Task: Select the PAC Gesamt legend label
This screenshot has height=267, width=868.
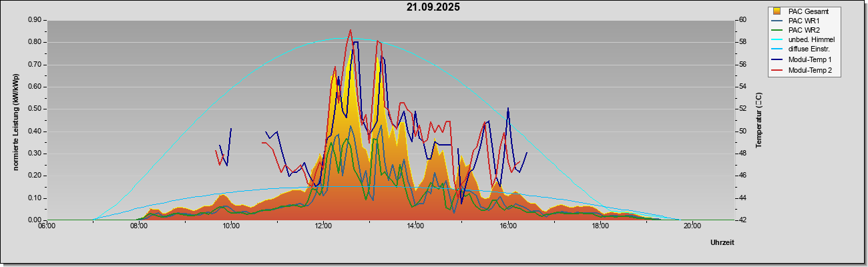Action: (x=809, y=11)
